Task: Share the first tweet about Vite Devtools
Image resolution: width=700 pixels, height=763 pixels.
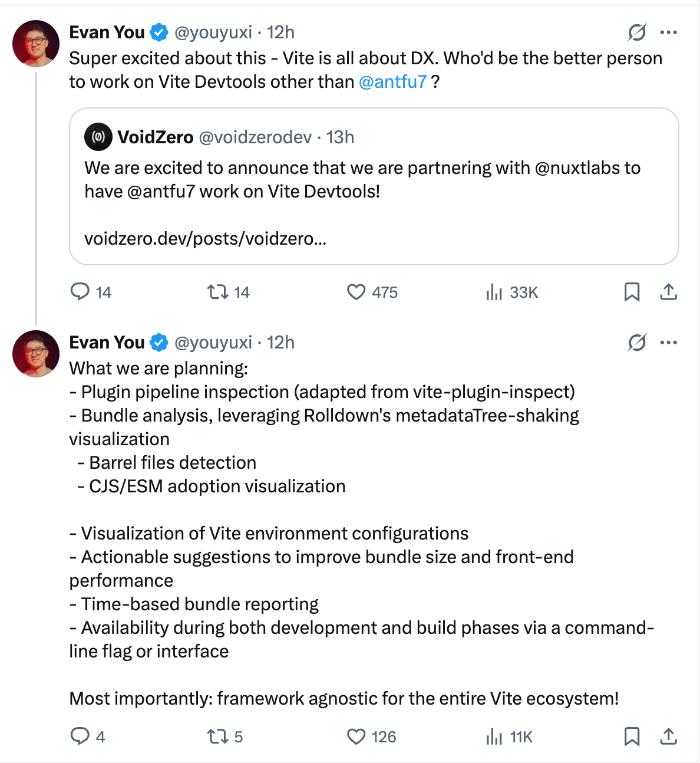Action: point(668,292)
